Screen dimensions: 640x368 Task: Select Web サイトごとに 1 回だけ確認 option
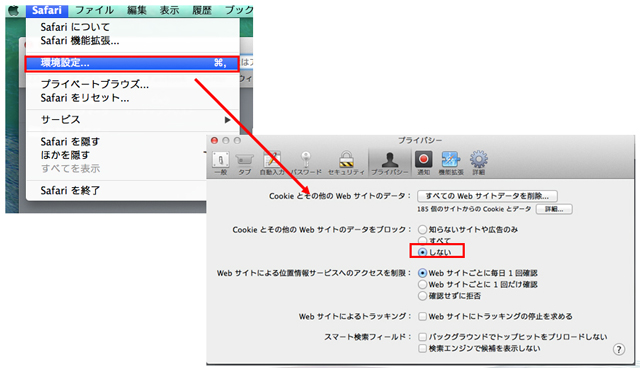coord(422,284)
